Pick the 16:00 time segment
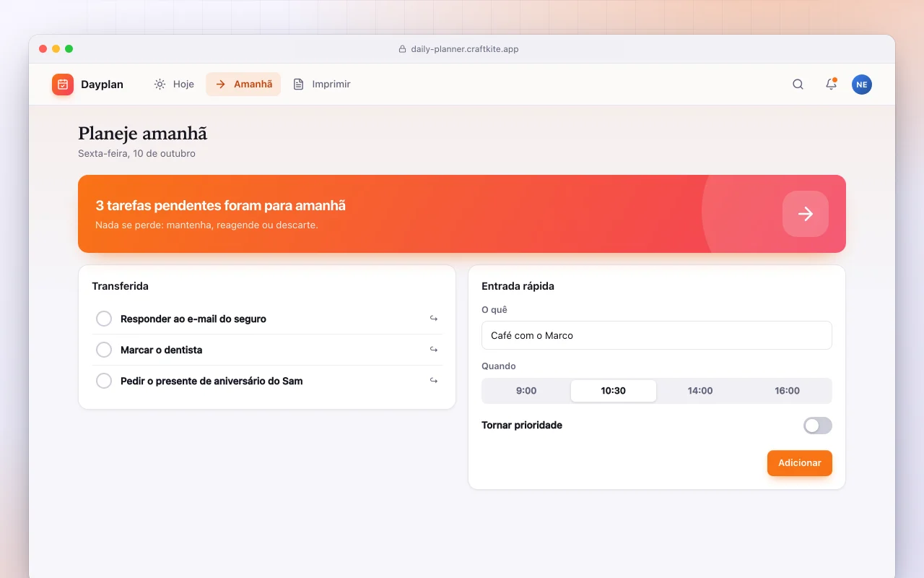Screen dimensions: 924x578 (x=788, y=391)
